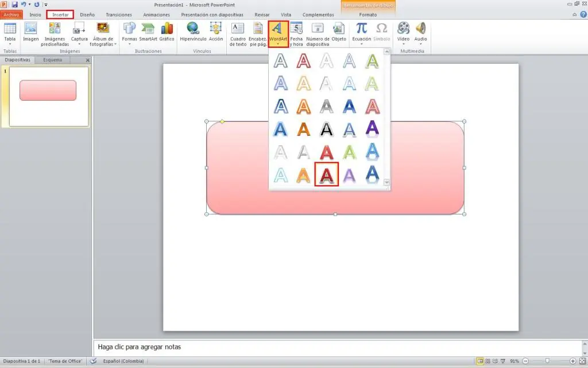Open Imágenes prediseñadas clip art
The height and width of the screenshot is (368, 588).
point(55,34)
